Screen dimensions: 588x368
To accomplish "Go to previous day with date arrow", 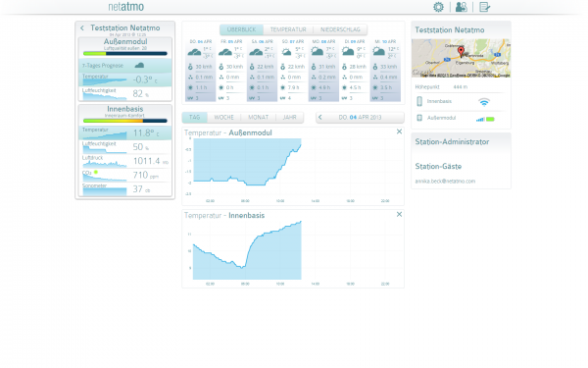I will click(x=320, y=117).
